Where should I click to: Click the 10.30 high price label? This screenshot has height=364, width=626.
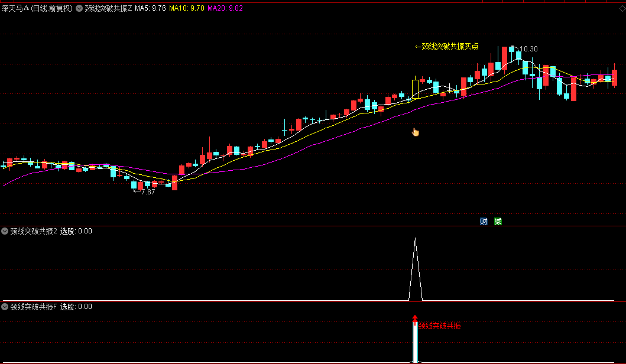tap(528, 49)
